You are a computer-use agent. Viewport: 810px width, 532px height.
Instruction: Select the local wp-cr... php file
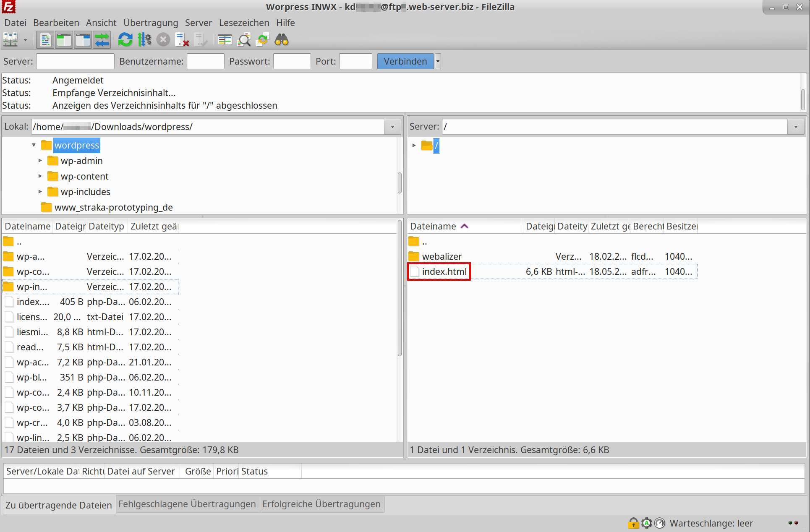[x=90, y=422]
